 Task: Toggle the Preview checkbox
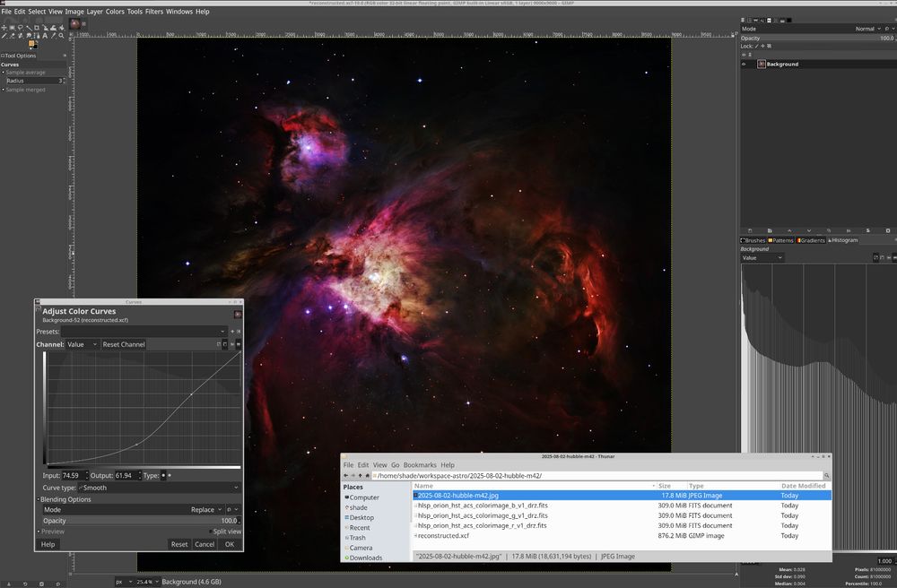(x=52, y=532)
